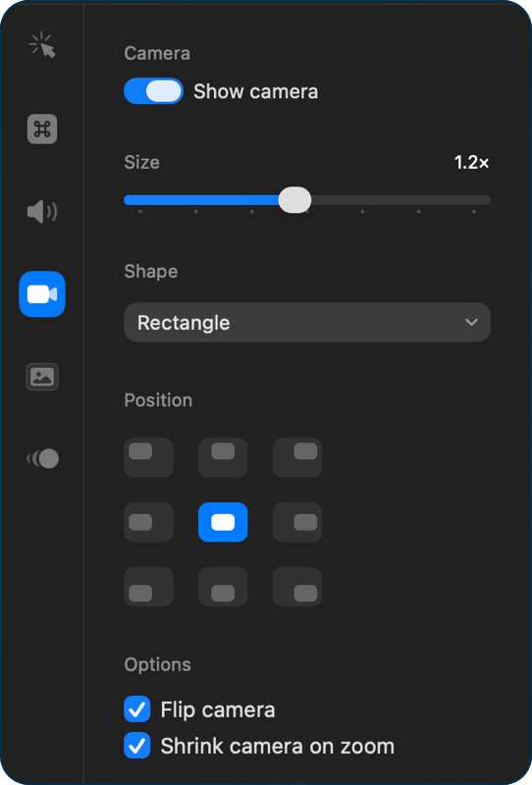Select the center camera position
This screenshot has width=532, height=785.
coord(223,522)
